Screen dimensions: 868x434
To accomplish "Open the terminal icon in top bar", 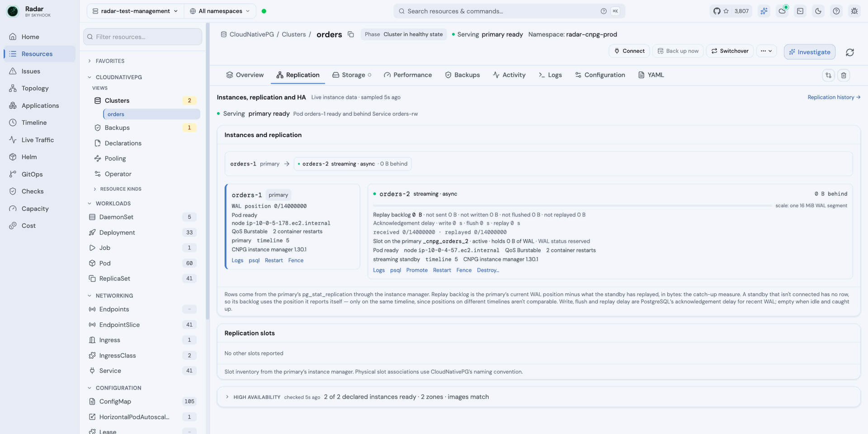I will pyautogui.click(x=800, y=11).
